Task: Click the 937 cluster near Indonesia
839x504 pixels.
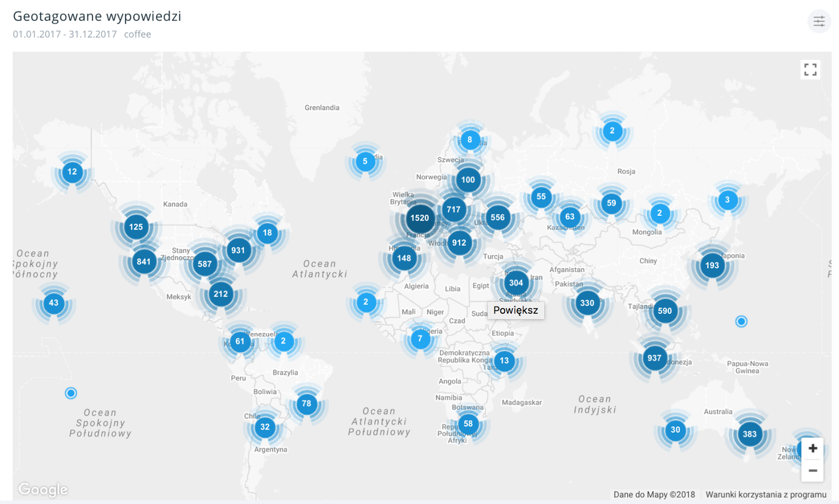Action: coord(654,358)
